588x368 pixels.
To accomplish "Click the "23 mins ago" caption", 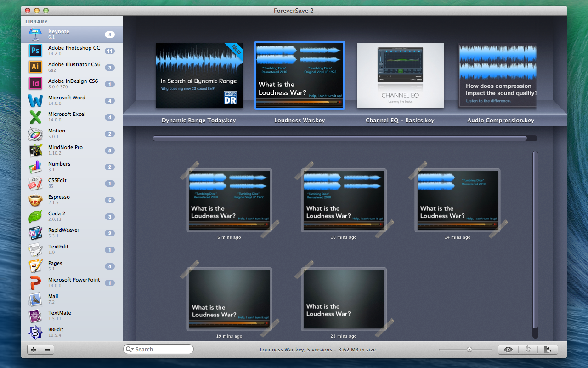I will tap(344, 336).
